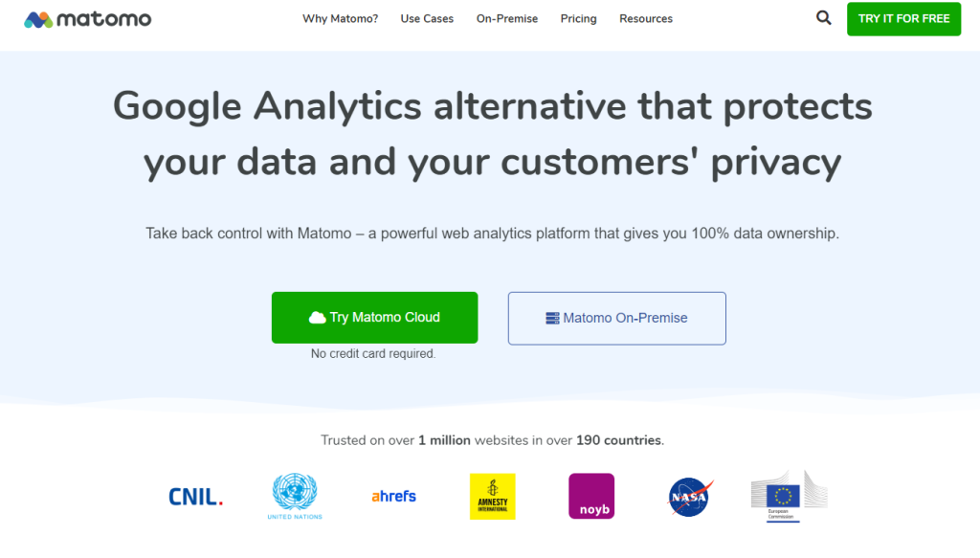Screen dimensions: 980x558
Task: Click the cloud icon on green button
Action: (318, 318)
